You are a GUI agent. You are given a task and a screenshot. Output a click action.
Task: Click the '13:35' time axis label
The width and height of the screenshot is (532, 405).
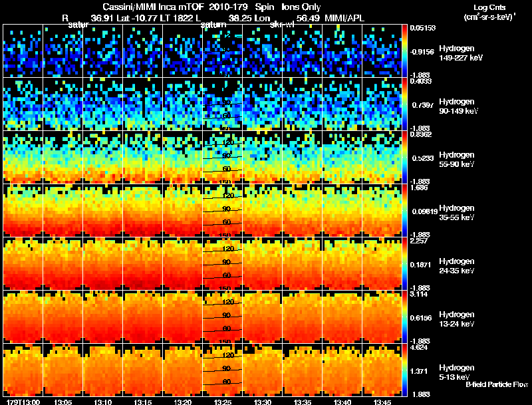(303, 402)
